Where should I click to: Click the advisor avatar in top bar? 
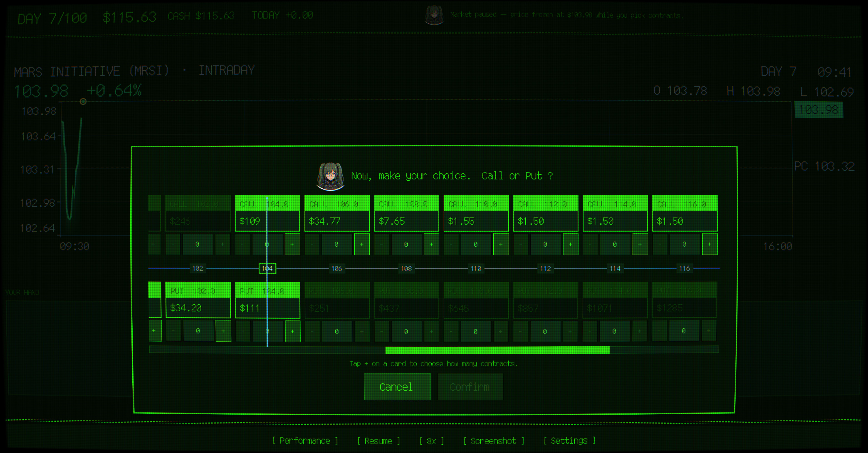point(434,15)
